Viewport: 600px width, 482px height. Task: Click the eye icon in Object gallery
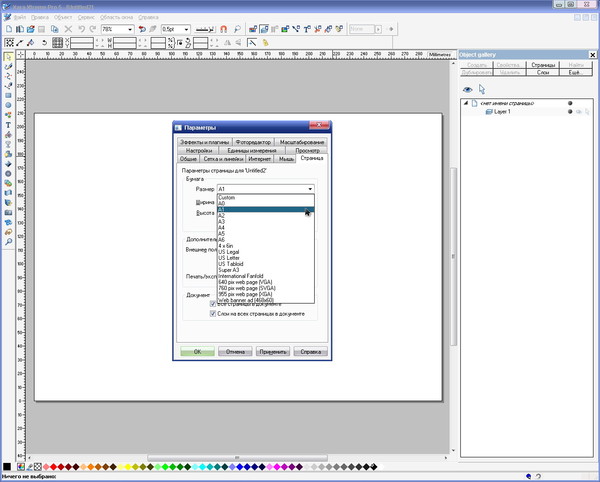[467, 90]
